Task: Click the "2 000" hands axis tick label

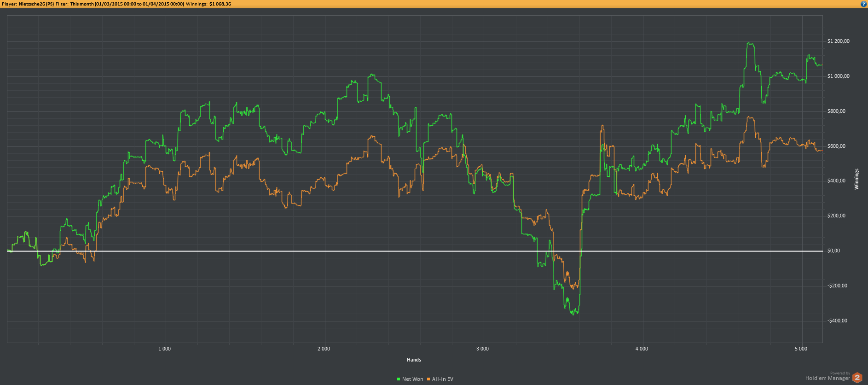Action: tap(324, 349)
